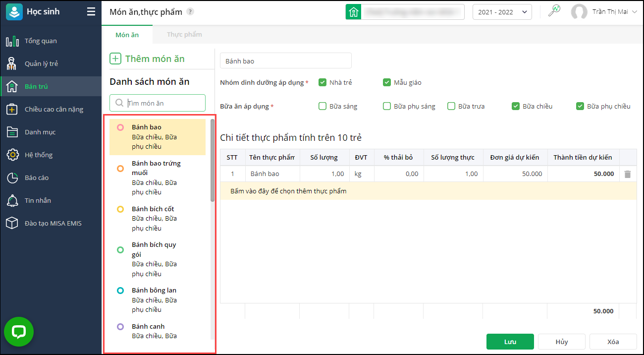
Task: Open the kg unit dropdown cell
Action: [x=361, y=174]
